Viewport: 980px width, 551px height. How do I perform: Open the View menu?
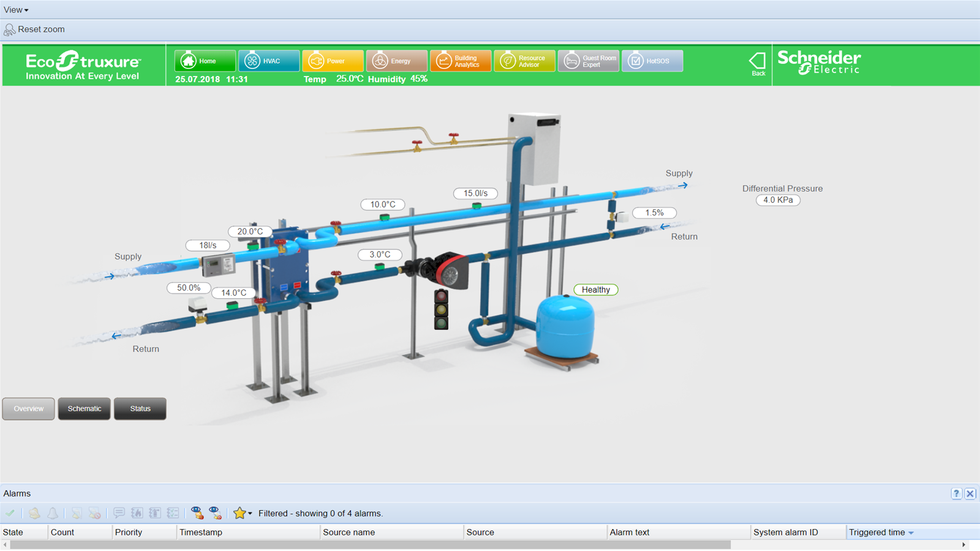pos(16,10)
